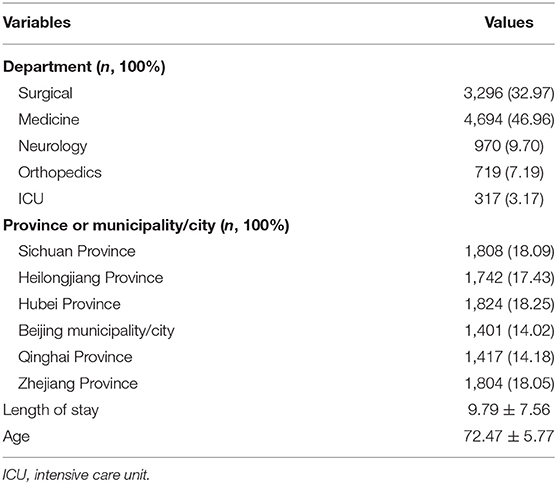Click the Values column header
The height and width of the screenshot is (484, 557).
point(509,23)
